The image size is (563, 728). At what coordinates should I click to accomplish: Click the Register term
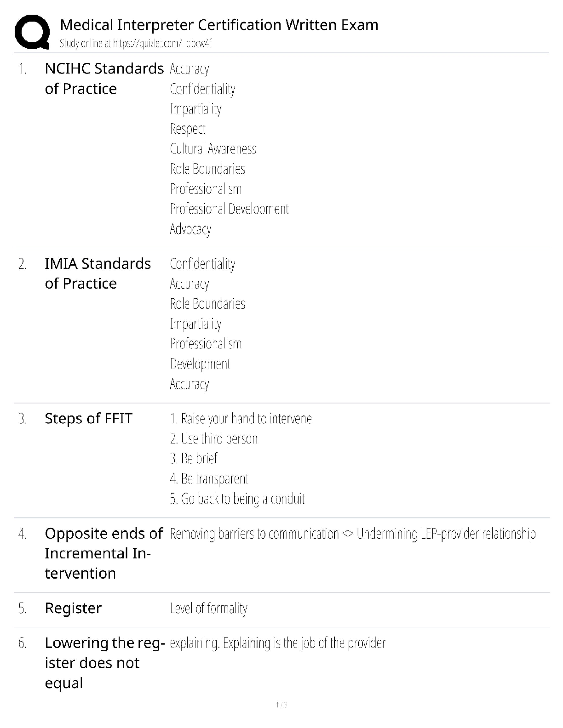(73, 609)
